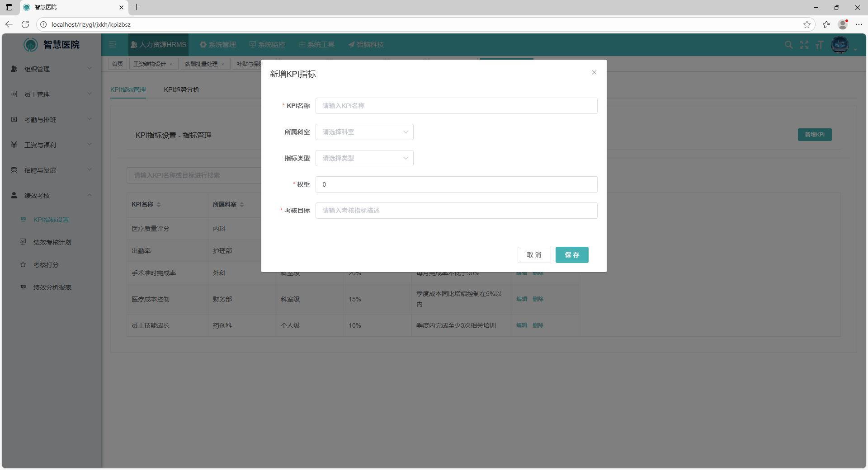Click the KPI名称 input field
This screenshot has width=868, height=470.
456,106
